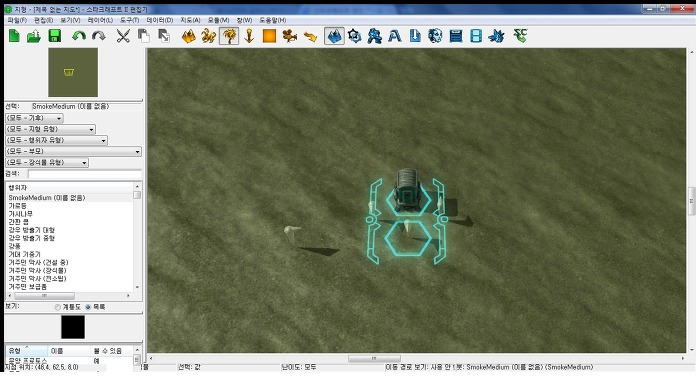Image resolution: width=700 pixels, height=376 pixels.
Task: Open the 도움말(H) menu
Action: point(273,20)
